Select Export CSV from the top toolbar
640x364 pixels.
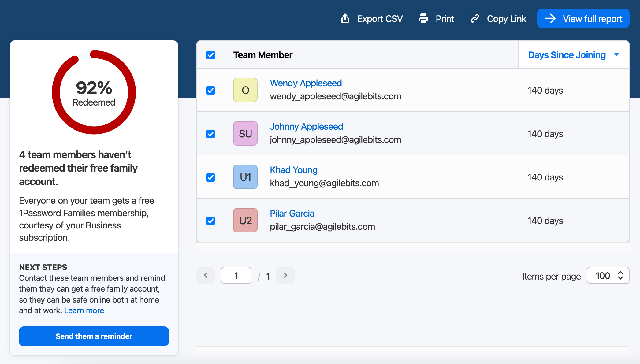[x=380, y=18]
